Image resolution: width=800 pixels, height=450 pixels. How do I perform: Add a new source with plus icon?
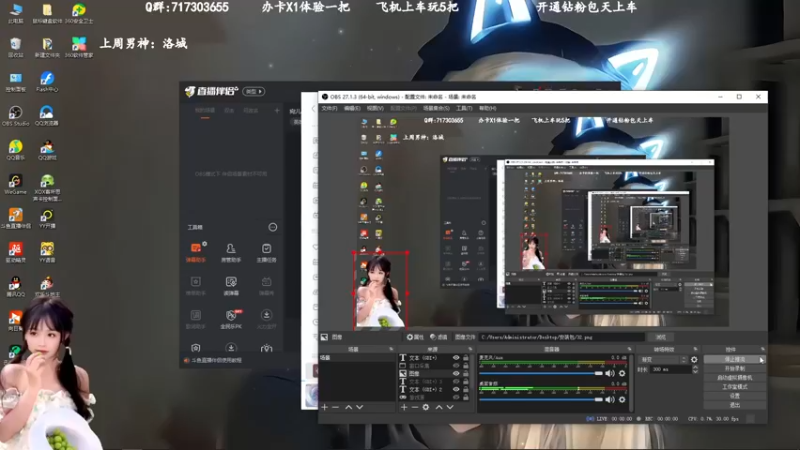(x=404, y=407)
